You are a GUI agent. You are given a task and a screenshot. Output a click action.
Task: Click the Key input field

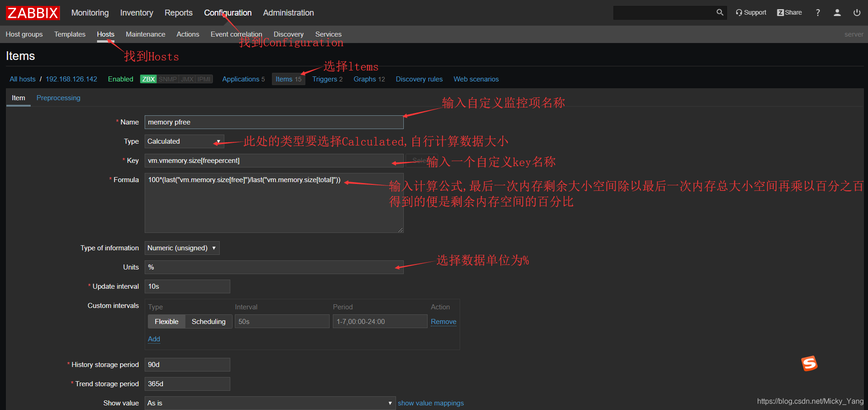point(274,161)
